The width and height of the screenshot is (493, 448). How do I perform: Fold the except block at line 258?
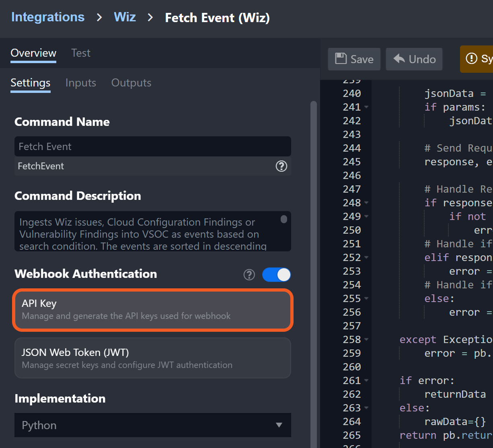(366, 340)
